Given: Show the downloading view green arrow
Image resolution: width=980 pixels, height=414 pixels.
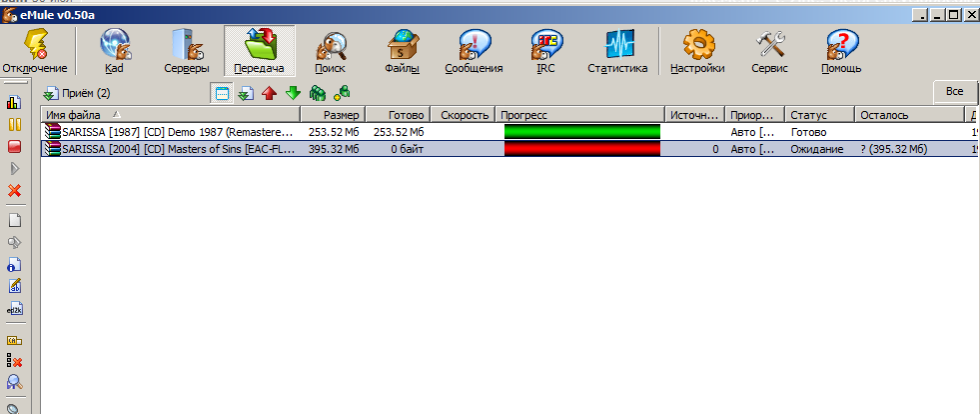Looking at the screenshot, I should pos(293,94).
